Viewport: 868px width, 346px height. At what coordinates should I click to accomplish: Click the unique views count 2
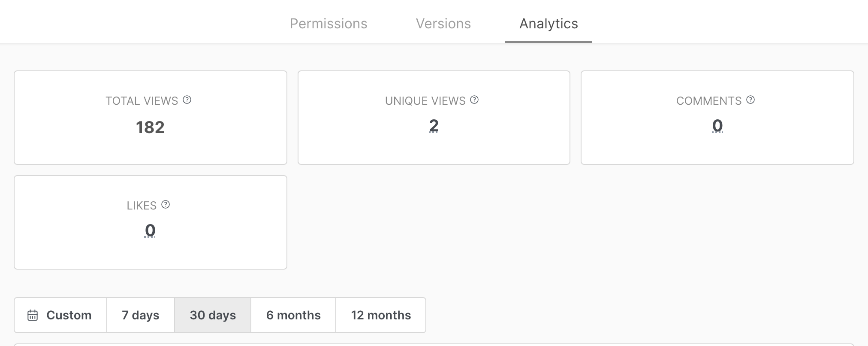pos(434,126)
